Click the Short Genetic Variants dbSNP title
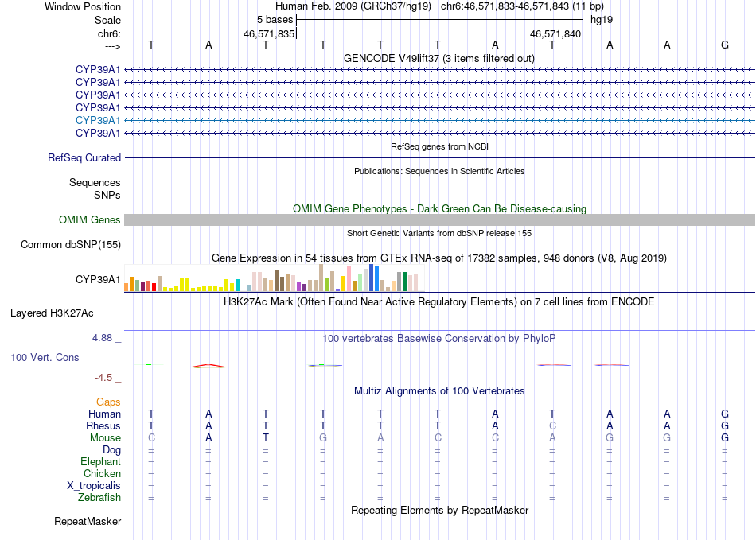The width and height of the screenshot is (756, 540). (x=439, y=233)
